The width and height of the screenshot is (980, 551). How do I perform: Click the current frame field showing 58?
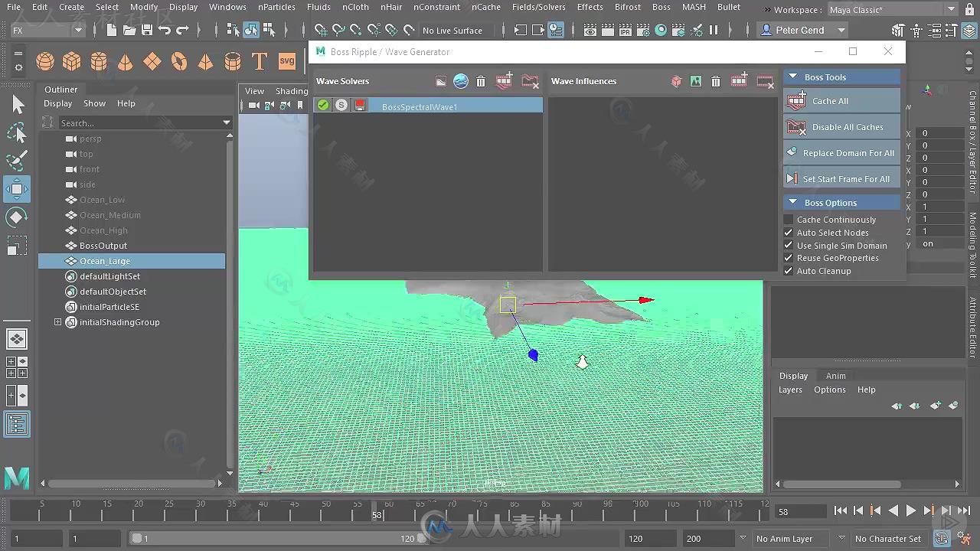pyautogui.click(x=802, y=511)
